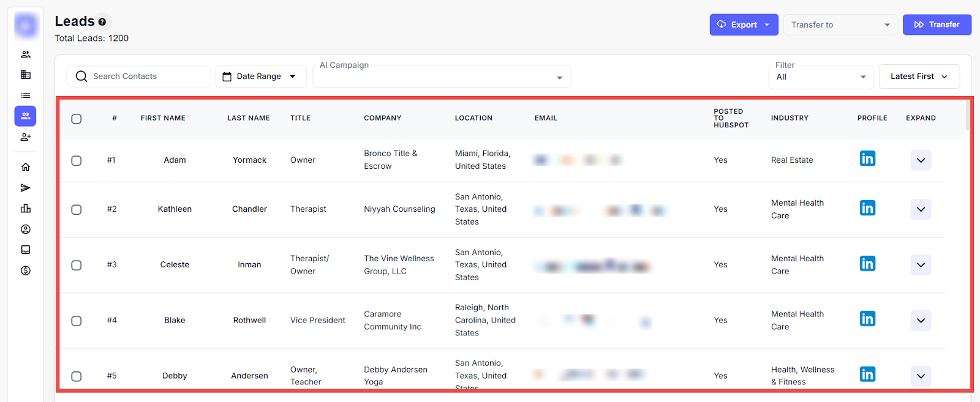Check the box for lead #4 Blake
The image size is (980, 402).
pos(77,321)
